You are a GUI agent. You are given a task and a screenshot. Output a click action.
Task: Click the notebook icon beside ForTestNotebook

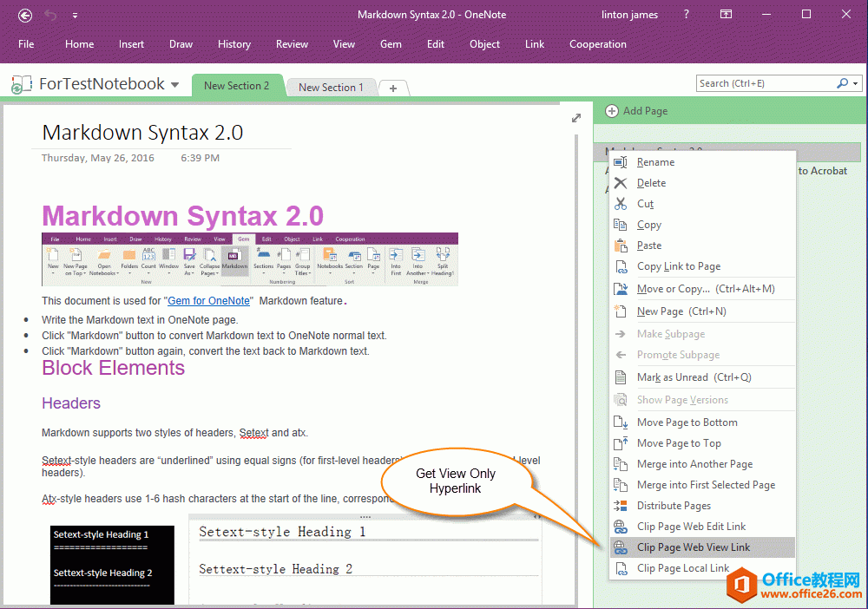pyautogui.click(x=19, y=83)
